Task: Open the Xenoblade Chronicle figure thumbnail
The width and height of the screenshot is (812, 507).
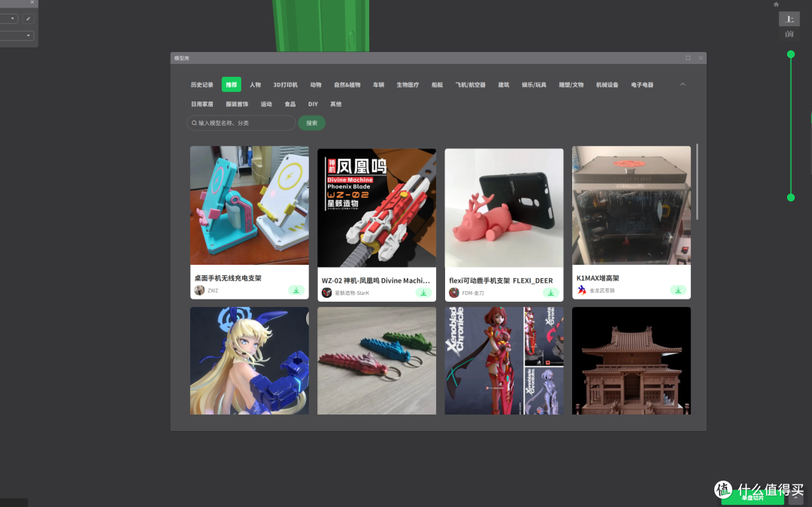Action: tap(504, 360)
